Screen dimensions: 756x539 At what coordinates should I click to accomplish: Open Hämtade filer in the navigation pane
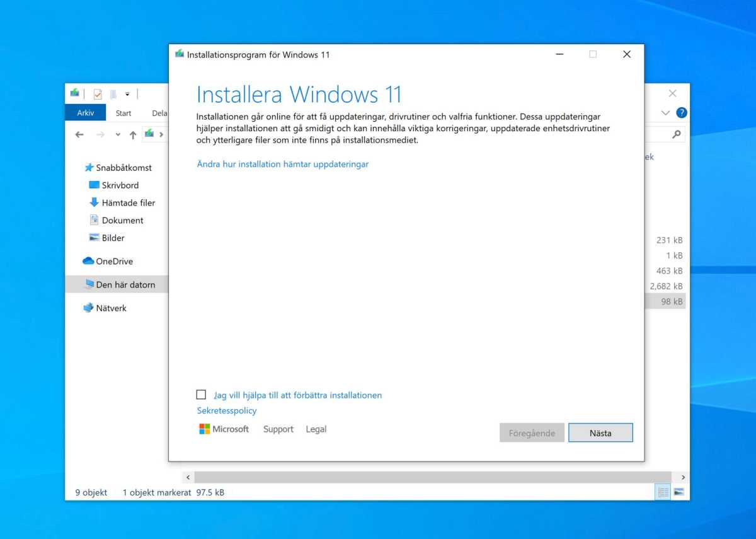tap(122, 203)
